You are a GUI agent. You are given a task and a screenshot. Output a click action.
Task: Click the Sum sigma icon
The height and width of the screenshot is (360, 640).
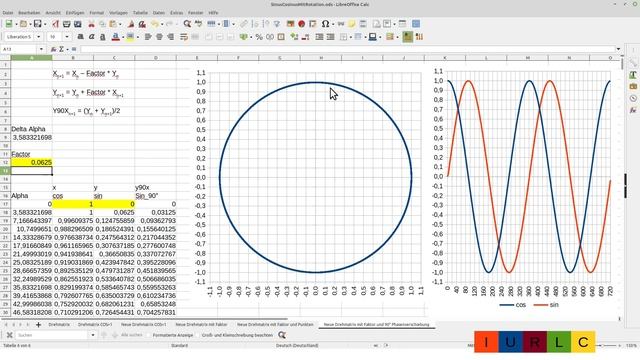click(x=61, y=49)
